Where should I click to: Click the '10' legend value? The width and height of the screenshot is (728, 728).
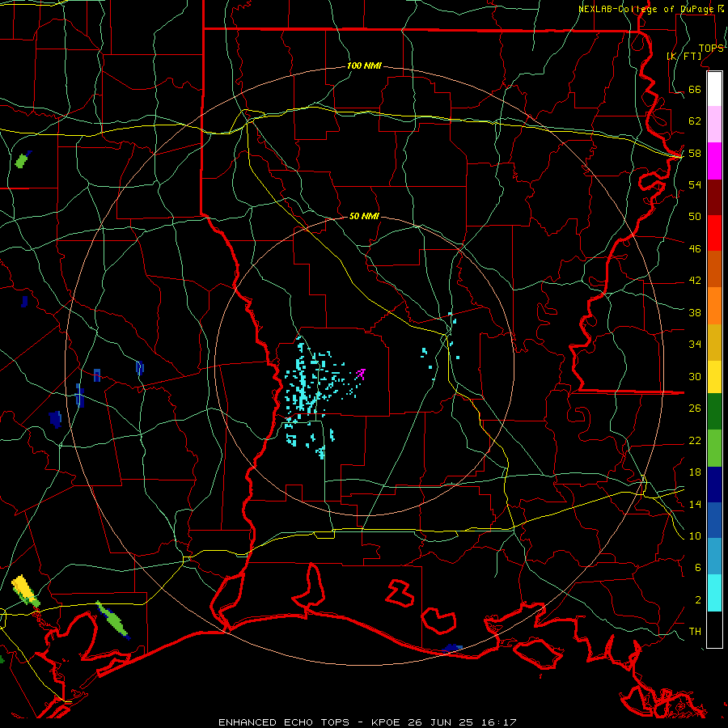click(x=695, y=536)
